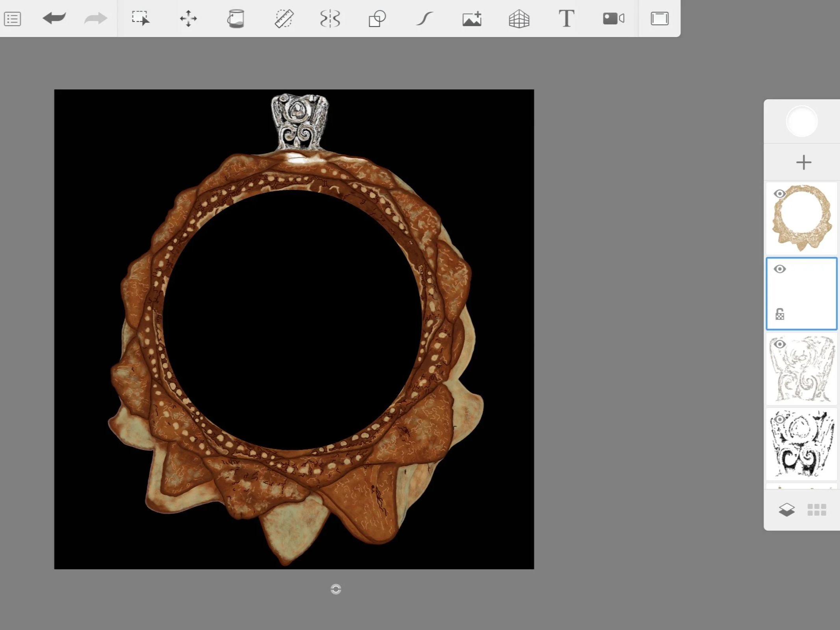This screenshot has height=630, width=840.
Task: Open the Ruler guides tool
Action: [284, 19]
